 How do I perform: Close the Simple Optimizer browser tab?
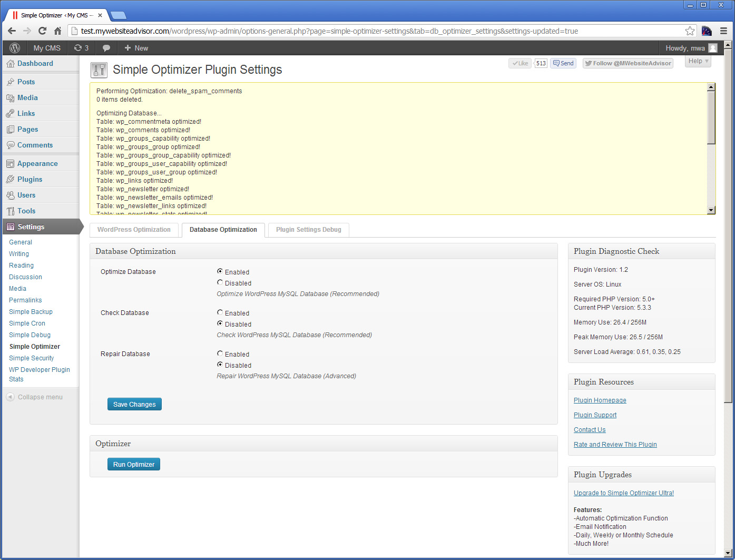[100, 15]
